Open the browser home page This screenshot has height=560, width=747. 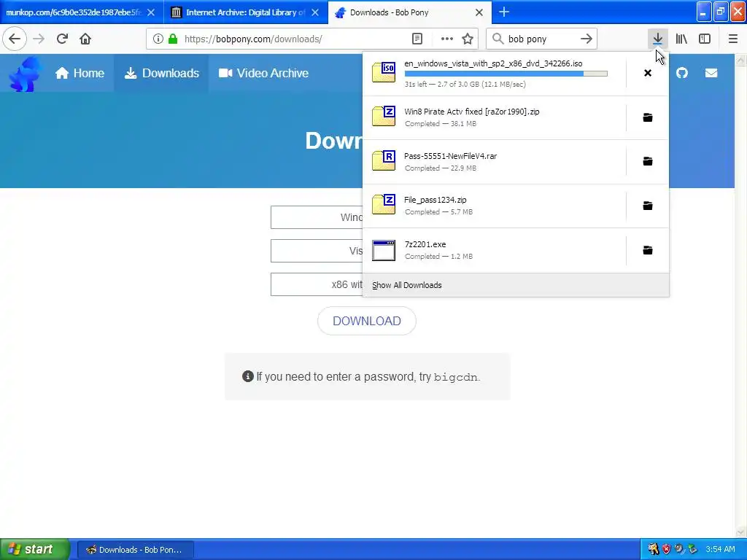[x=85, y=39]
